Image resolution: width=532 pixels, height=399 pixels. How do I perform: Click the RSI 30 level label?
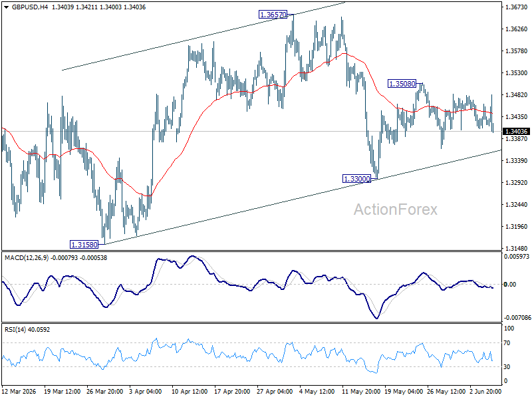pyautogui.click(x=507, y=367)
